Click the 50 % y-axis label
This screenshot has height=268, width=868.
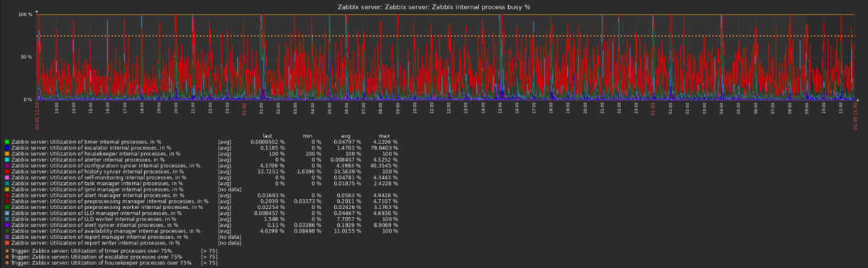tap(26, 57)
